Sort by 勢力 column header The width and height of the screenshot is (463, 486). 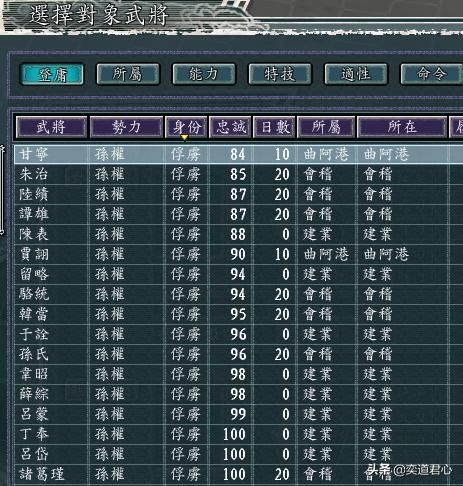[126, 127]
